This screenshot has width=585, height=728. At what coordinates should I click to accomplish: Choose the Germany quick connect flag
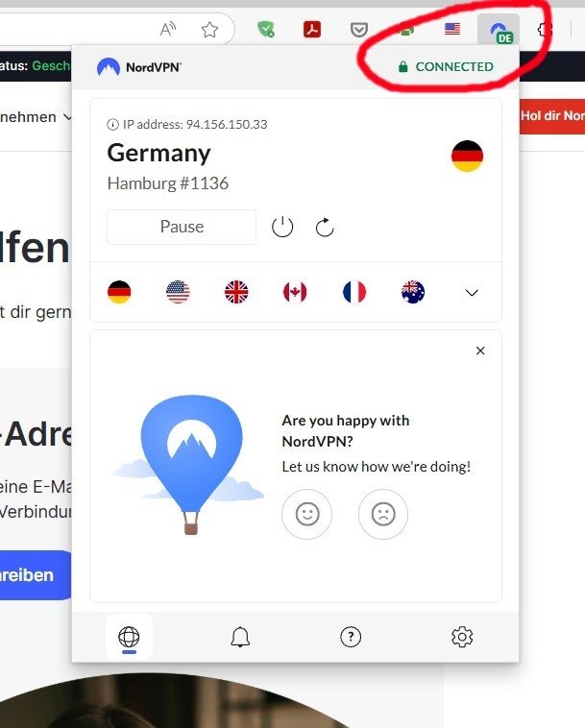(x=119, y=292)
